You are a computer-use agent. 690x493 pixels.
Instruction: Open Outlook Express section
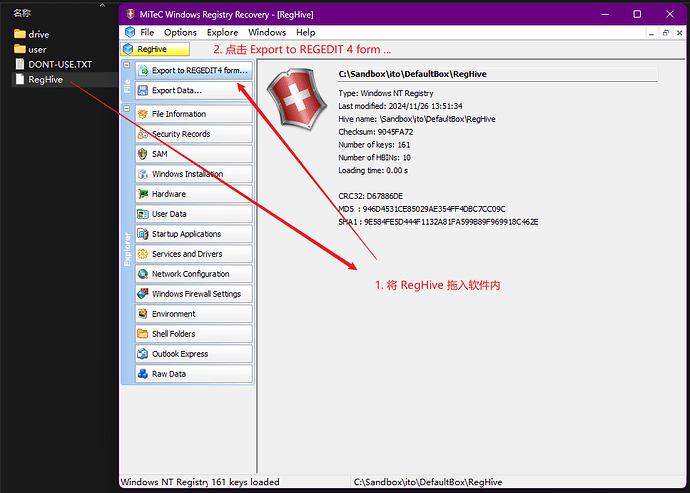click(194, 354)
